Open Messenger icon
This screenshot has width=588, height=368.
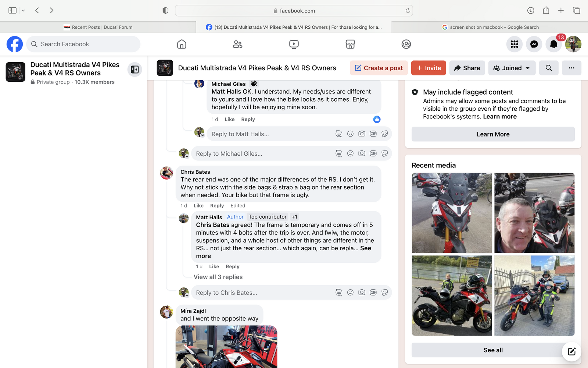coord(534,44)
